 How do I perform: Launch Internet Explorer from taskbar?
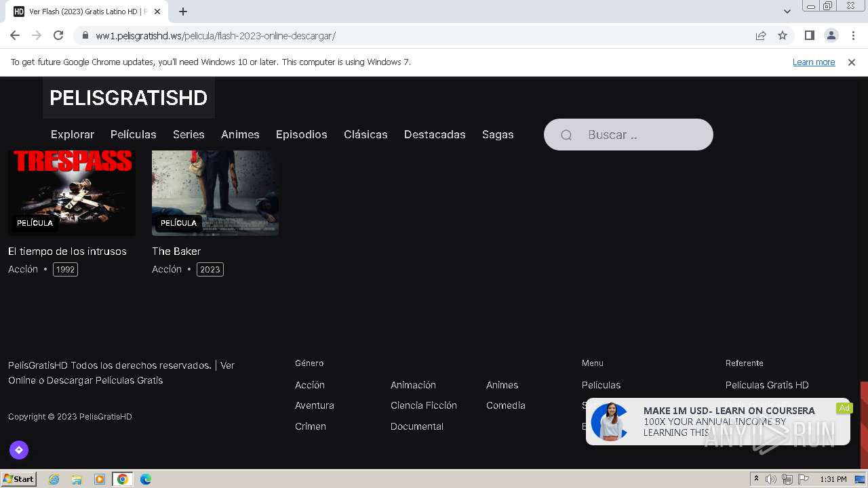click(x=54, y=479)
